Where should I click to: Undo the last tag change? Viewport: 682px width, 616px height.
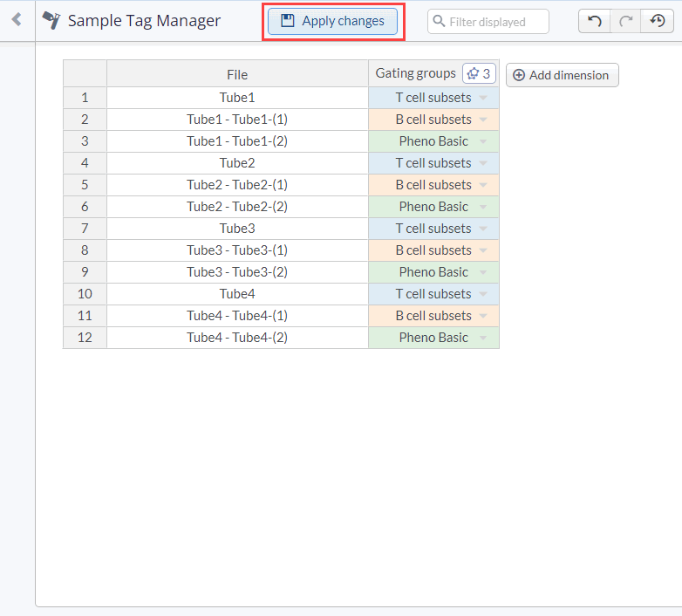pos(594,21)
